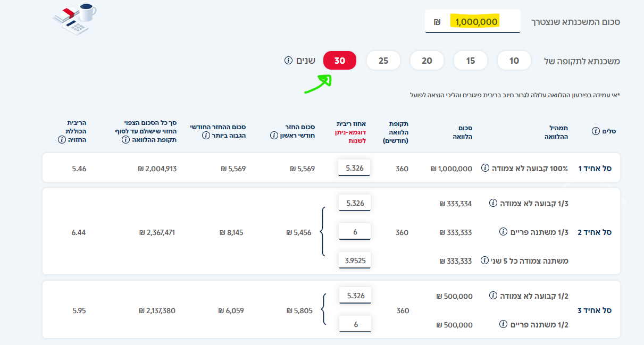This screenshot has width=644, height=345.
Task: Select the 20 years period option
Action: point(427,61)
